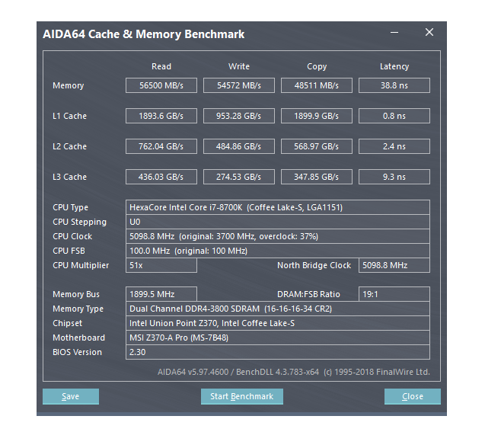The width and height of the screenshot is (485, 448).
Task: Select Memory Copy value 48511 MB/s
Action: point(317,85)
